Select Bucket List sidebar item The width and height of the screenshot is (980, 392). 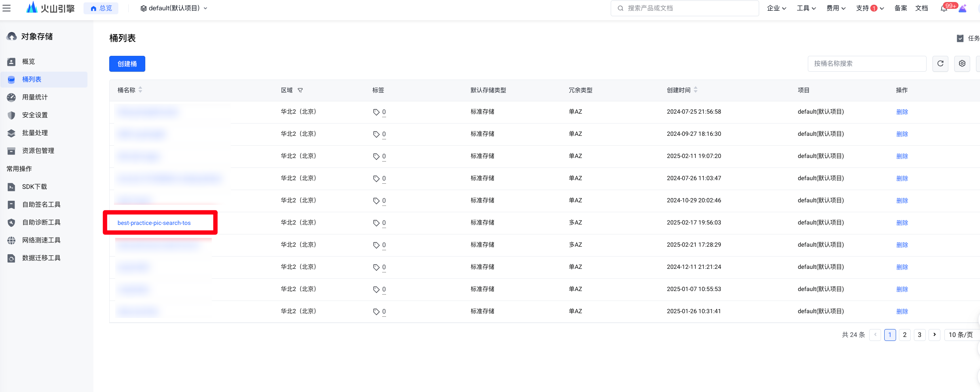pos(44,79)
